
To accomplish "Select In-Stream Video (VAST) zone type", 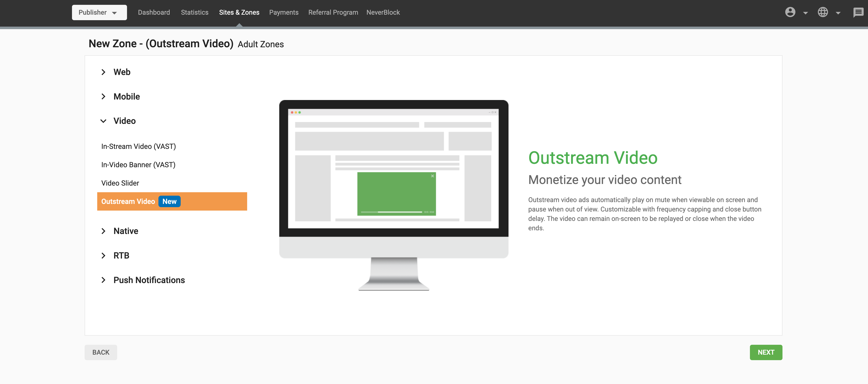I will pos(138,146).
